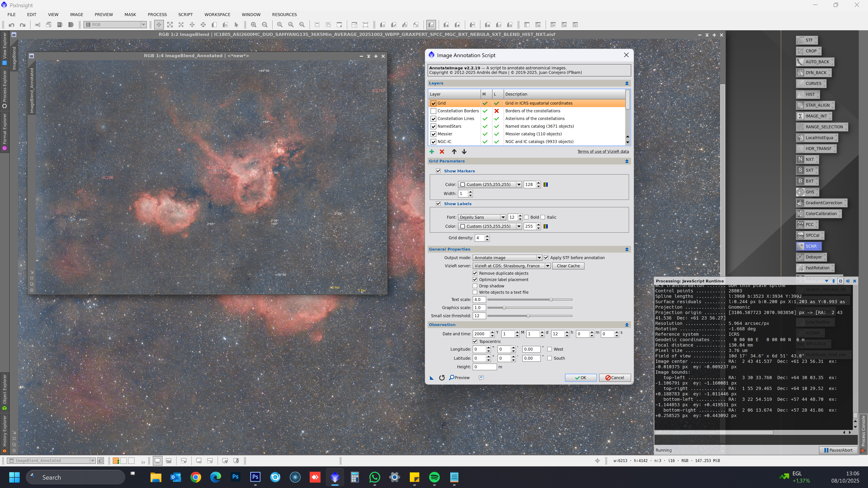The width and height of the screenshot is (868, 488).
Task: Enable the Constellation Borders layer checkbox
Action: pyautogui.click(x=433, y=111)
